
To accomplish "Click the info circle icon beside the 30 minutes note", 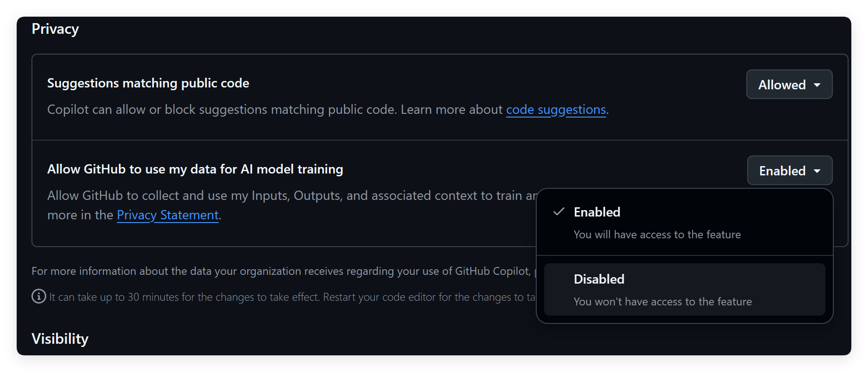I will (x=39, y=296).
